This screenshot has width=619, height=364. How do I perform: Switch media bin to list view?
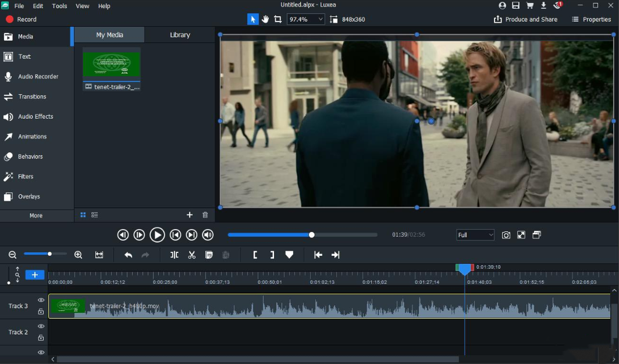click(95, 215)
